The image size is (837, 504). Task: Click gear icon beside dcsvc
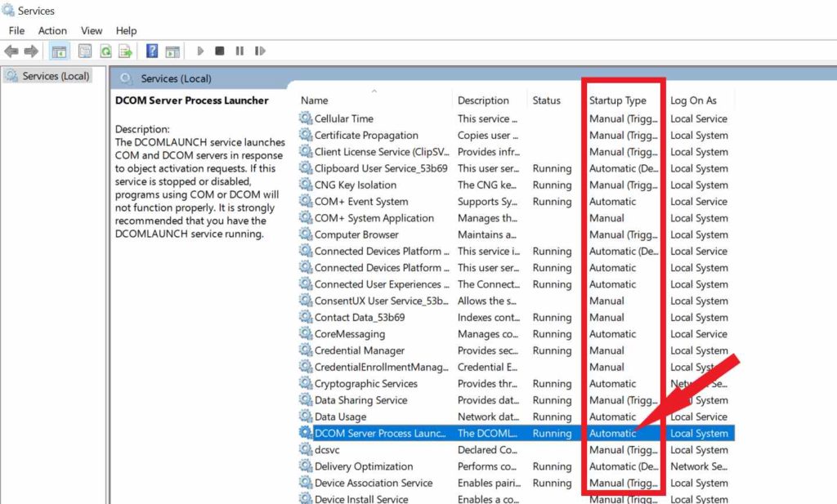tap(306, 448)
